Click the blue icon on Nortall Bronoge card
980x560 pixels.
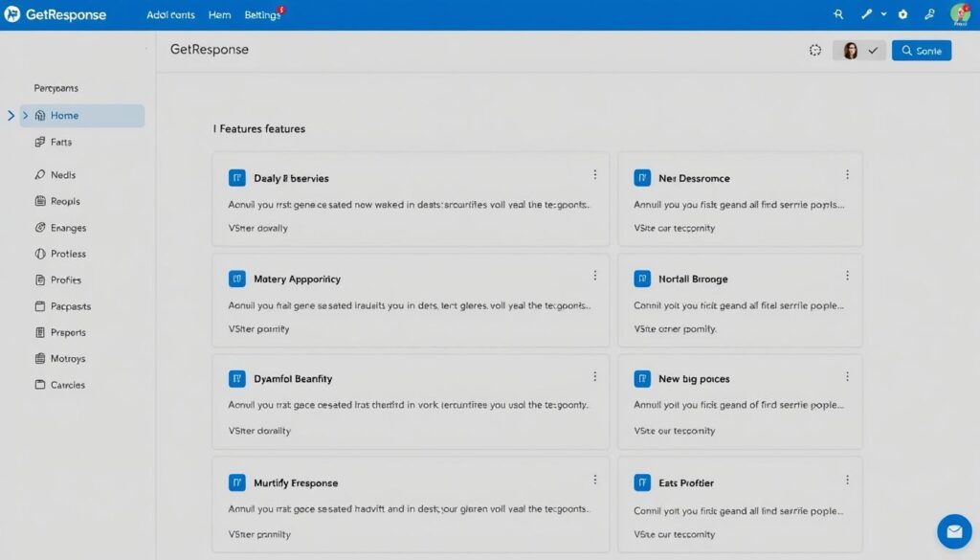(642, 279)
